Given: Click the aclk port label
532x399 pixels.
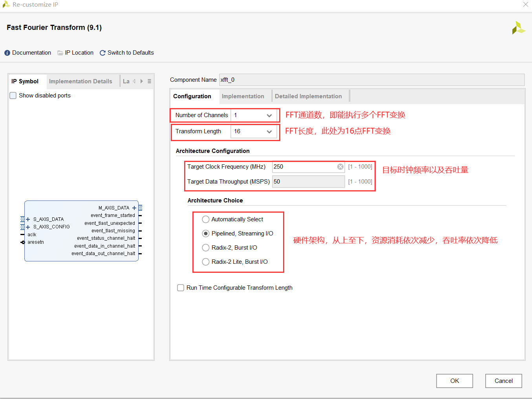Looking at the screenshot, I should 32,235.
